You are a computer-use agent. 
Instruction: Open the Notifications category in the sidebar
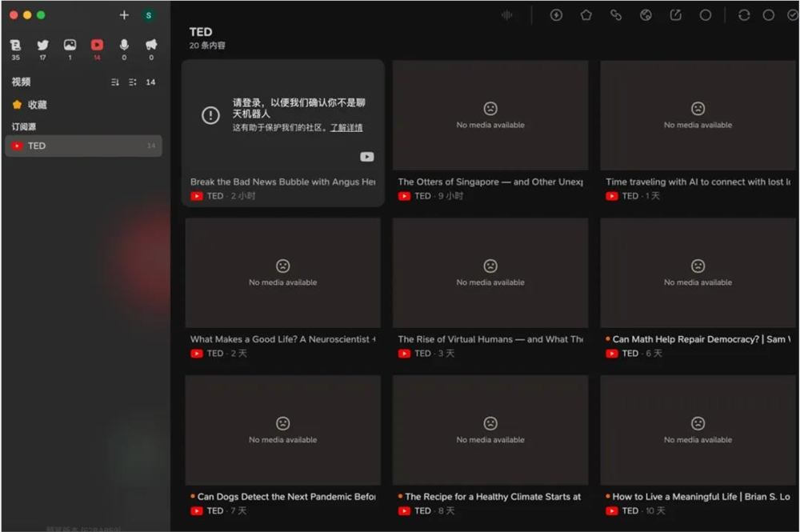click(x=150, y=47)
